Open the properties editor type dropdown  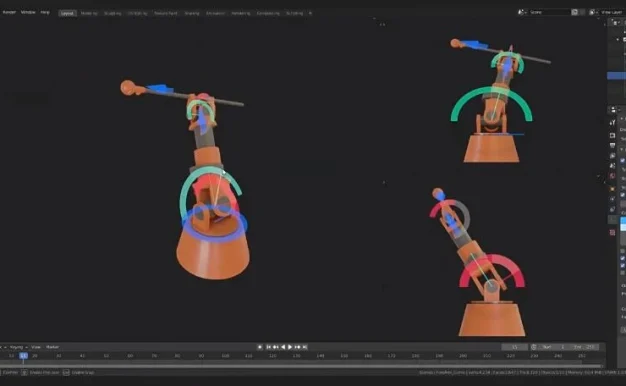point(614,110)
